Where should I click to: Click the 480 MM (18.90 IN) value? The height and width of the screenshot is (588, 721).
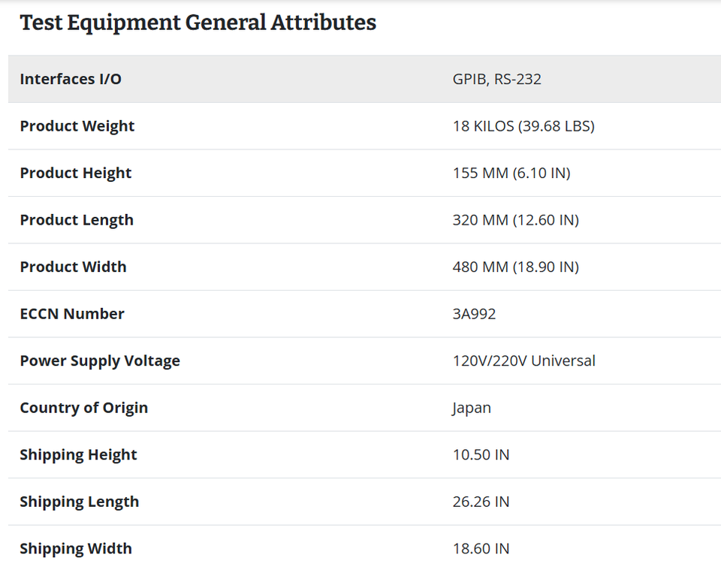click(x=515, y=267)
